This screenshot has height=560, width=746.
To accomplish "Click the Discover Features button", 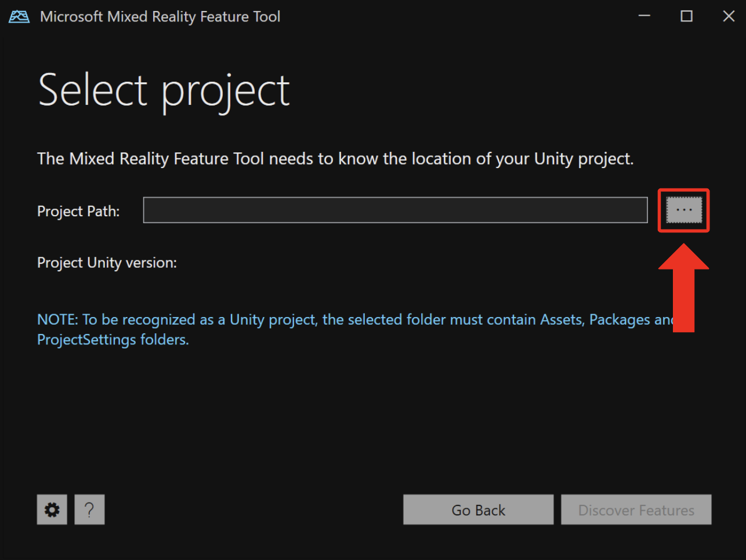I will coord(636,510).
